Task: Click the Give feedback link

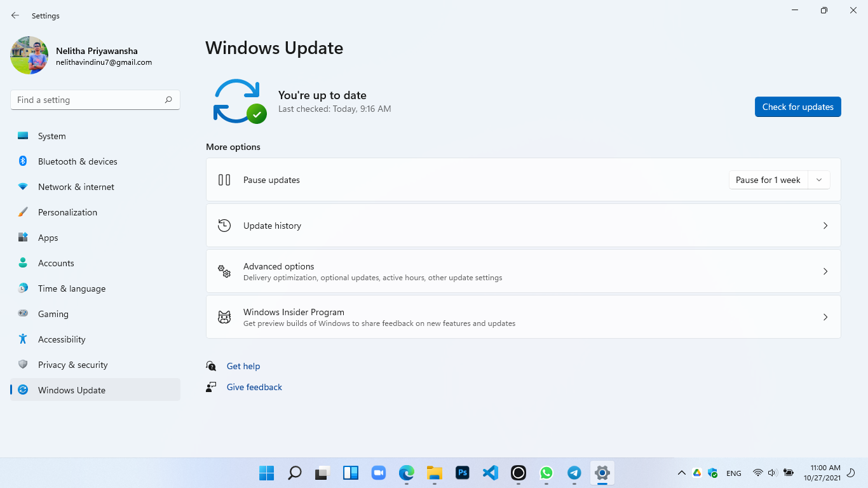Action: [254, 387]
